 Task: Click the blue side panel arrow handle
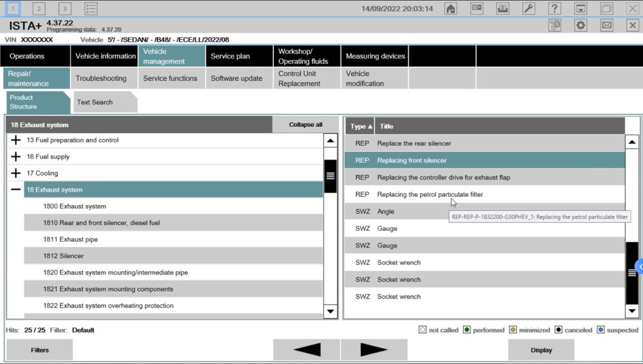tap(639, 266)
